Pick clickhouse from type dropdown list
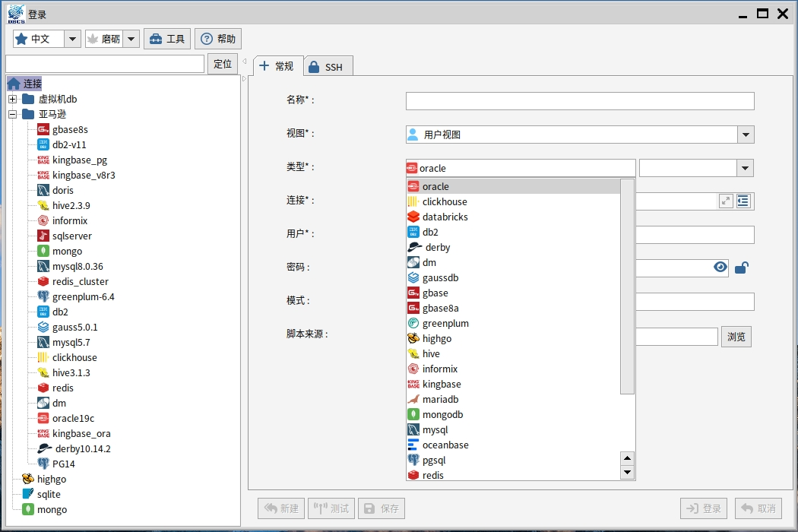Screen dimensions: 798x532 514,201
